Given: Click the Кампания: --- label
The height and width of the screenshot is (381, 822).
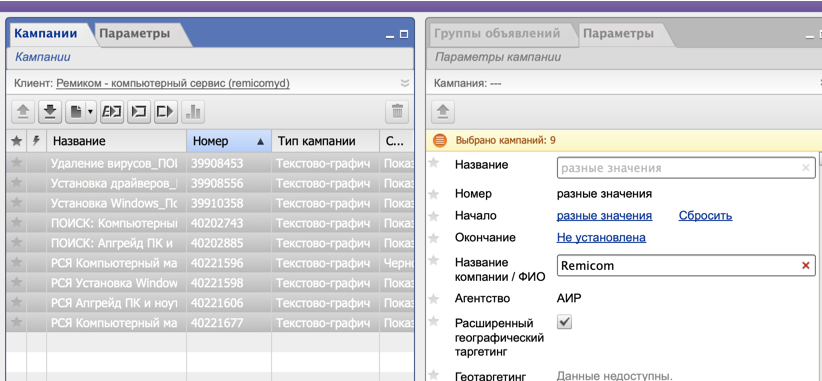Looking at the screenshot, I should point(467,83).
